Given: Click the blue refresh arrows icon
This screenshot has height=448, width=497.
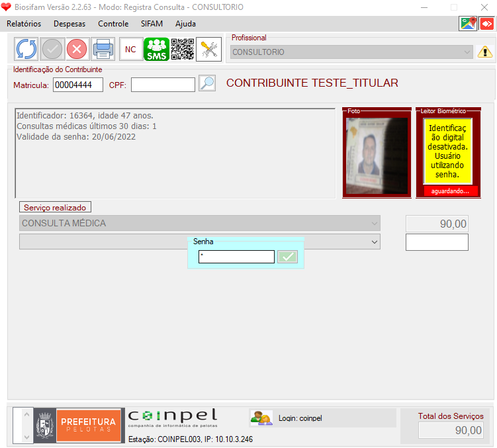Looking at the screenshot, I should click(26, 49).
